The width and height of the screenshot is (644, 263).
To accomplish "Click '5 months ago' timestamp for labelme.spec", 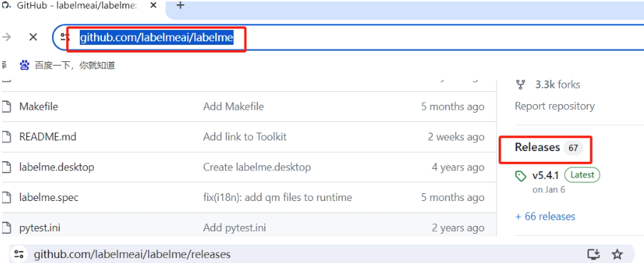I will 452,197.
